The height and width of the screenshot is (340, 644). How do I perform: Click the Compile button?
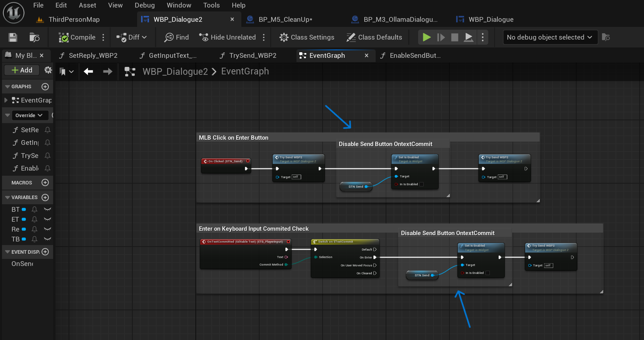(77, 37)
